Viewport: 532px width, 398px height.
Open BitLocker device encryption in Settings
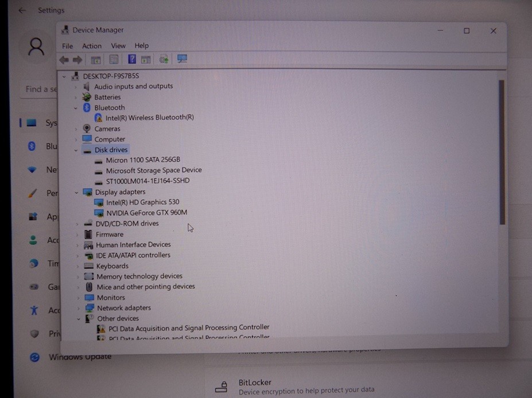tap(295, 387)
